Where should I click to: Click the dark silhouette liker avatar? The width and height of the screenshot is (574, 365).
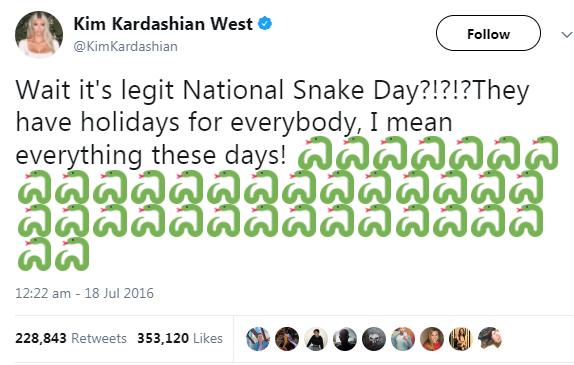pos(345,339)
